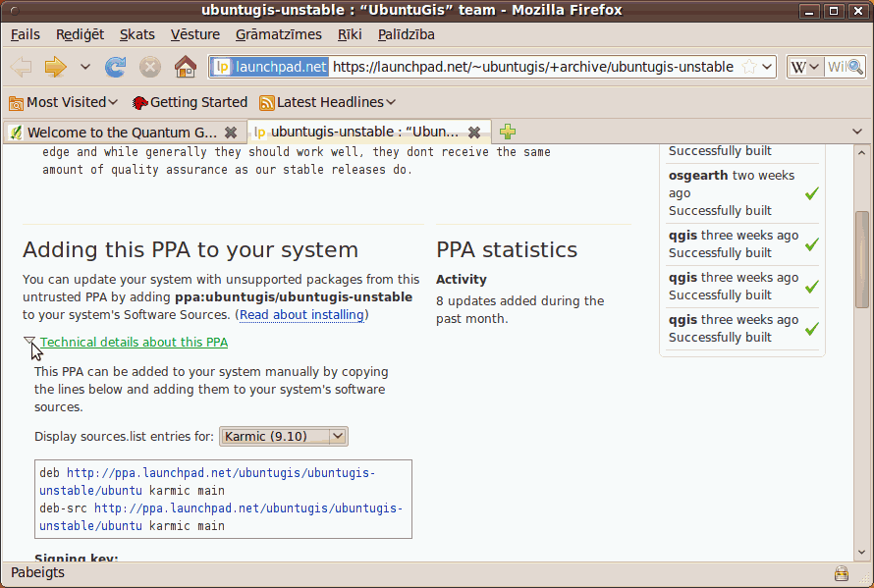This screenshot has height=588, width=874.
Task: Close the Welcome to the Quantum GIS tab
Action: 230,133
